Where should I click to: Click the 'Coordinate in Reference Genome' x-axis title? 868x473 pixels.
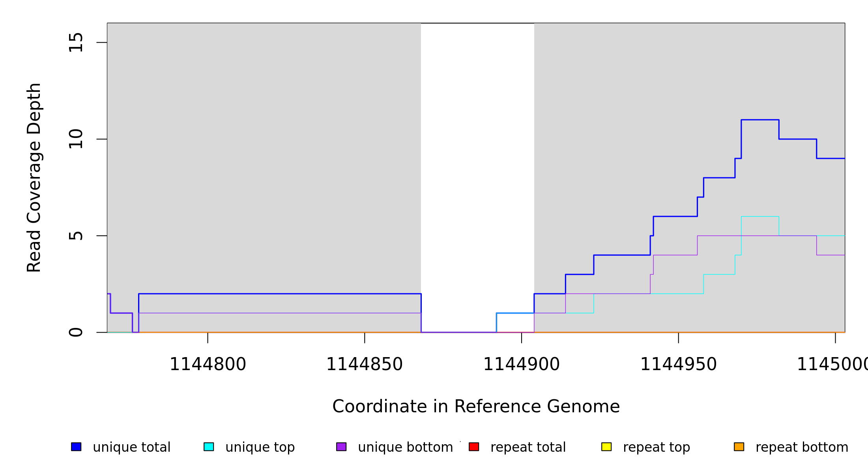coord(476,406)
